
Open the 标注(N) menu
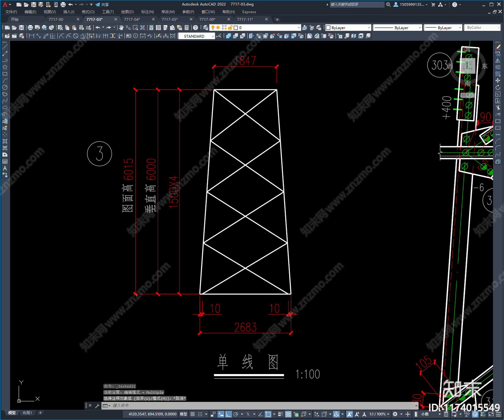point(147,12)
